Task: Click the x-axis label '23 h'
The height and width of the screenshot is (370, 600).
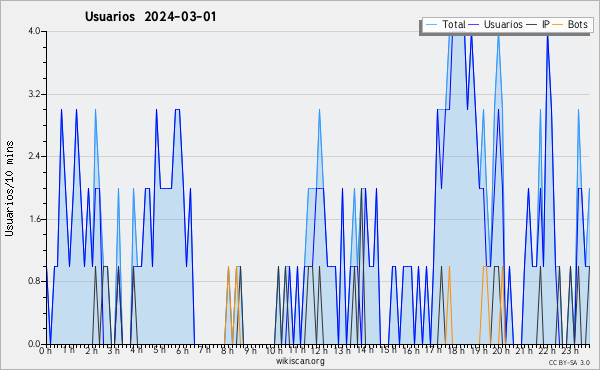Action: [570, 350]
